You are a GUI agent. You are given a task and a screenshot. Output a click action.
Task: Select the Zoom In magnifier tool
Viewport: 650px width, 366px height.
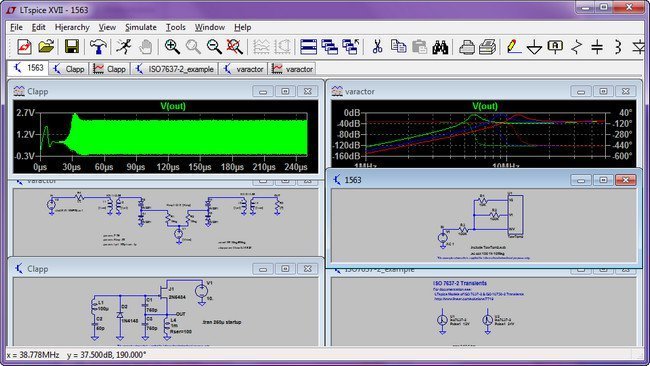click(172, 46)
